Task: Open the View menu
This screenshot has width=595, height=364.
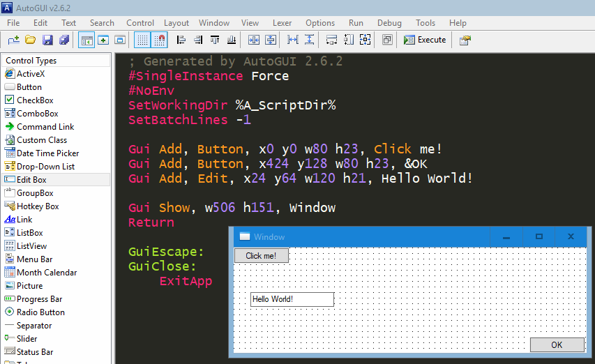Action: tap(250, 23)
